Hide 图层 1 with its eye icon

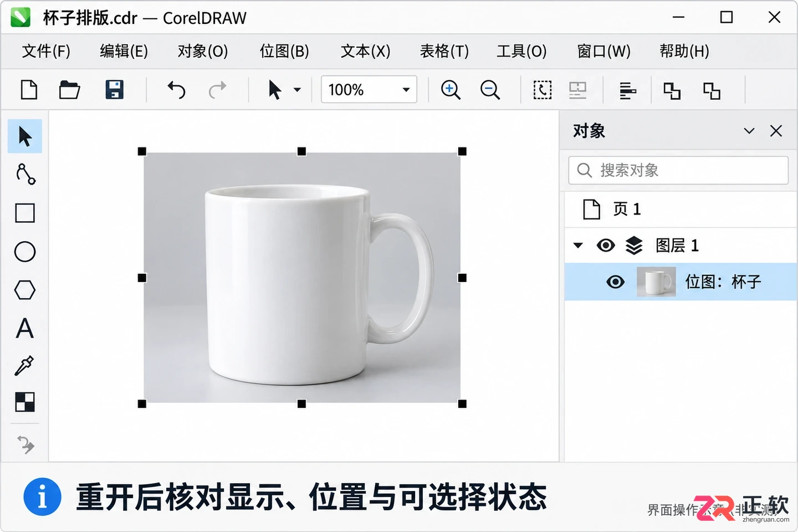[606, 245]
